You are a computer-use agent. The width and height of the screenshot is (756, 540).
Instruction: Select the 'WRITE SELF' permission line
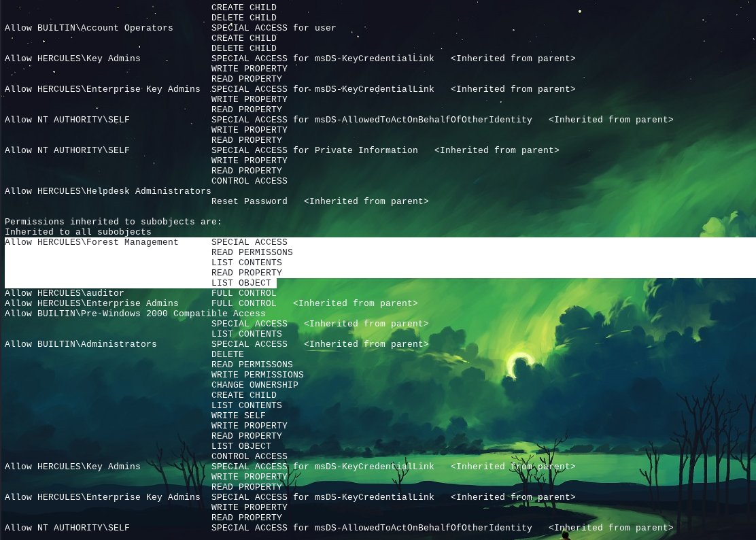coord(238,416)
